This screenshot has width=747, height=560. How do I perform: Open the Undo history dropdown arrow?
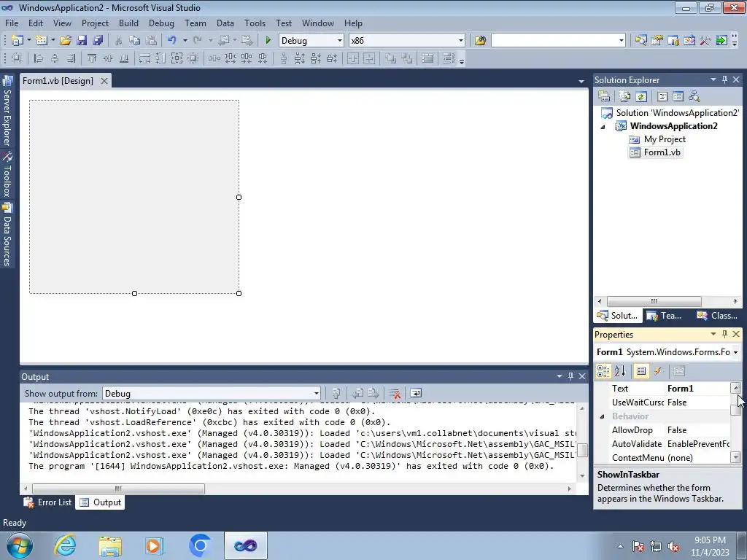185,41
